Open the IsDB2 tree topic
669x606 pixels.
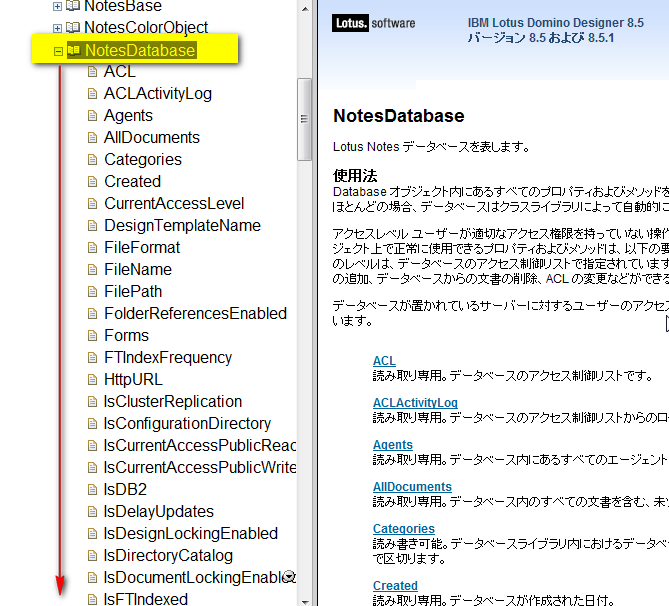pyautogui.click(x=125, y=489)
